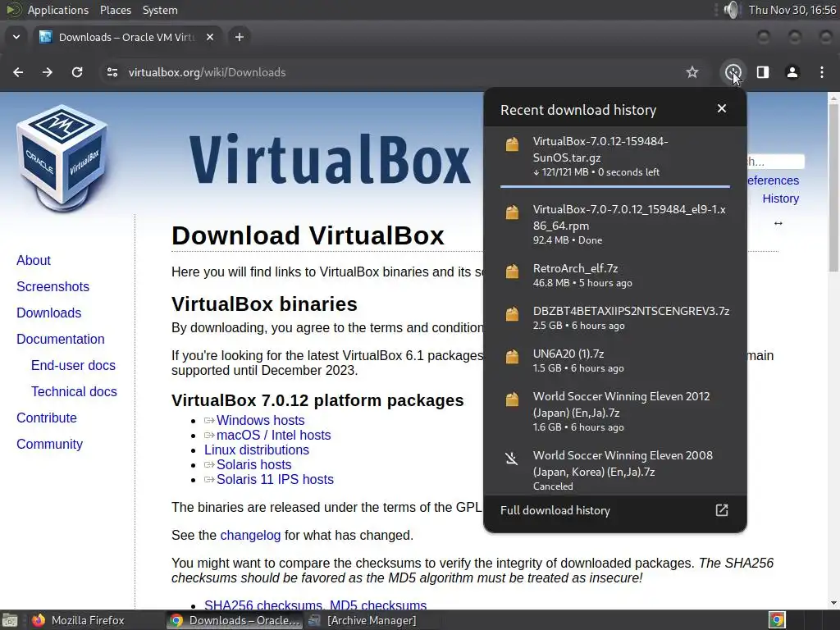Open the Downloads sidebar link
The height and width of the screenshot is (630, 840).
tap(48, 313)
